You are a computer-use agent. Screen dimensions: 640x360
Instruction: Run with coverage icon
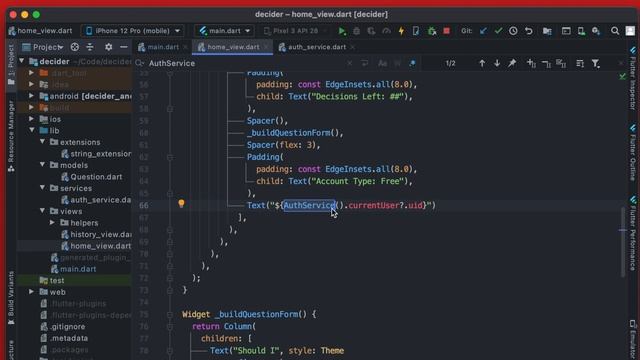(371, 31)
